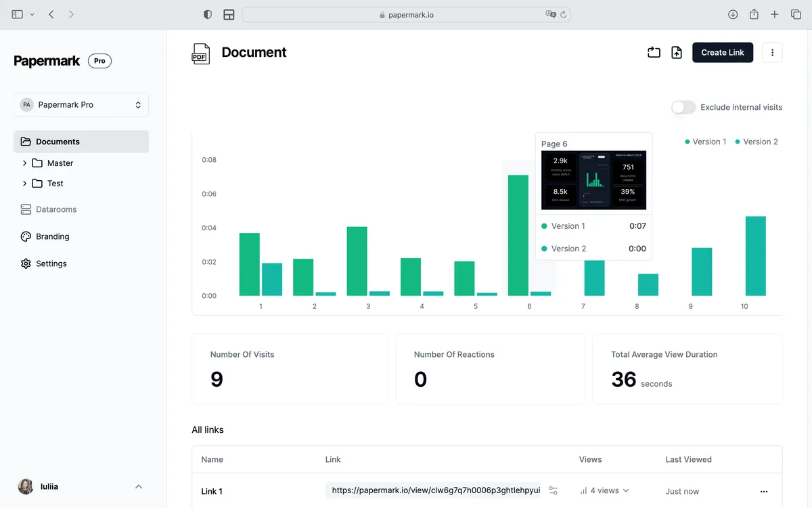Reload the page with refresh icon
This screenshot has width=812, height=508.
tap(563, 14)
